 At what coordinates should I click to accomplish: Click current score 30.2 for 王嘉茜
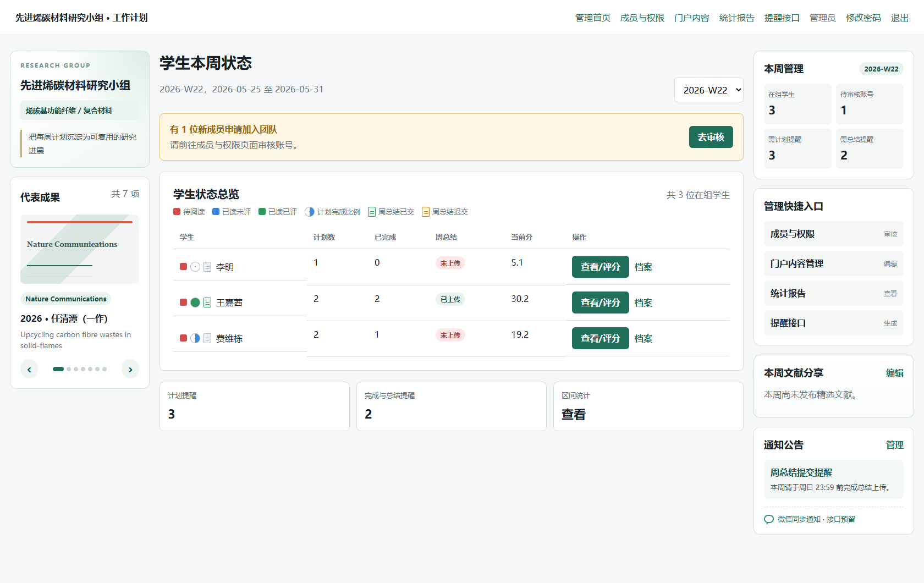pyautogui.click(x=520, y=299)
